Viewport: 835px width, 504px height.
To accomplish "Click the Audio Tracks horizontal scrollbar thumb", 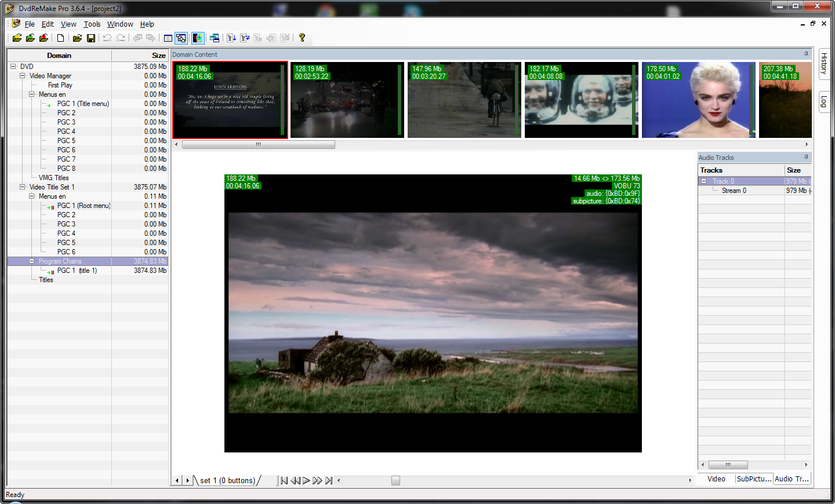I will pos(728,465).
